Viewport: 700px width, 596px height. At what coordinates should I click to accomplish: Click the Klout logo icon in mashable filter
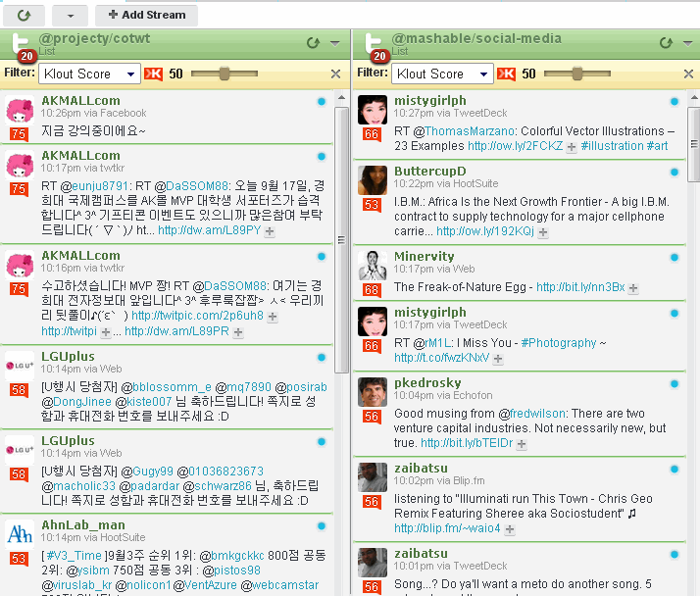coord(506,74)
